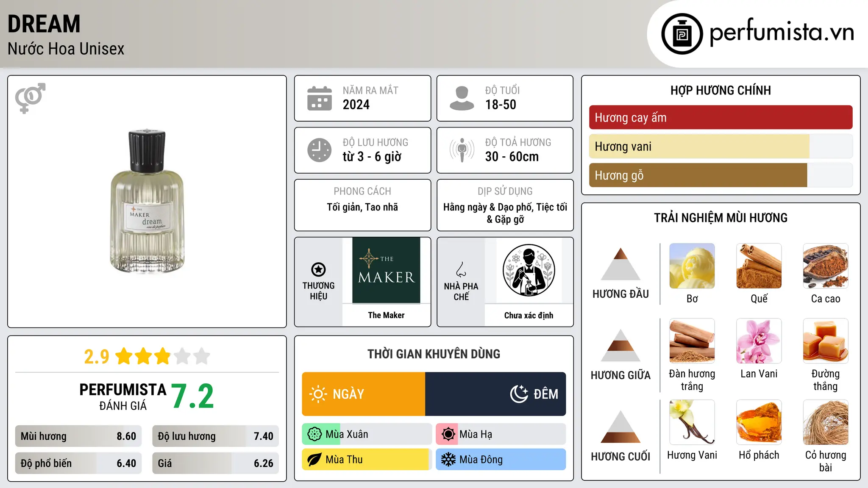This screenshot has height=488, width=868.
Task: Open the Đàn hương trắng note image
Action: tap(692, 341)
